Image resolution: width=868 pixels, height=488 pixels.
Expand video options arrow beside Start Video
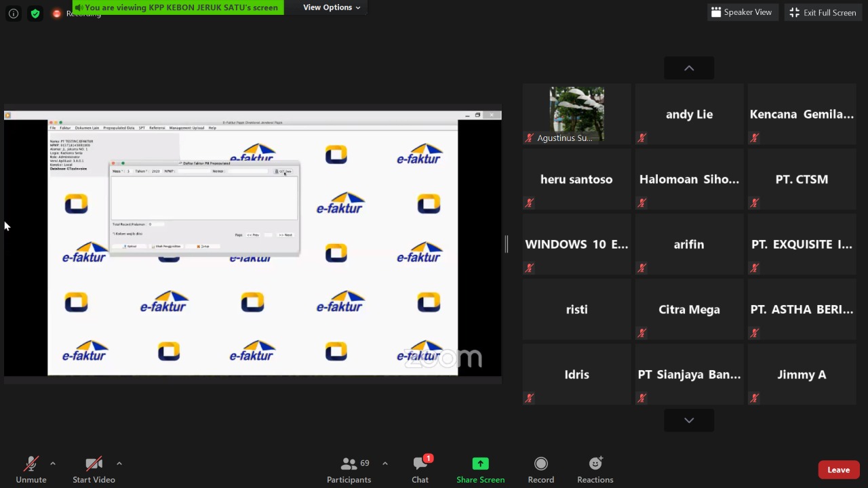tap(119, 464)
